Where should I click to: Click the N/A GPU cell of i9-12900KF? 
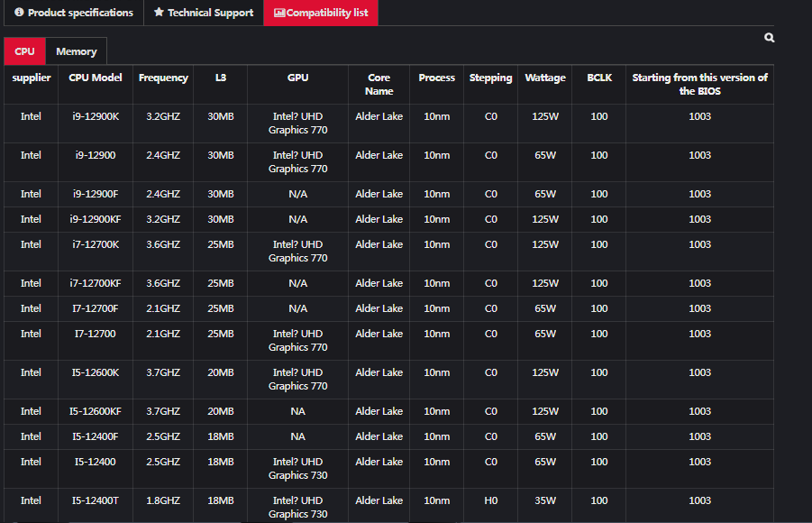tap(297, 220)
